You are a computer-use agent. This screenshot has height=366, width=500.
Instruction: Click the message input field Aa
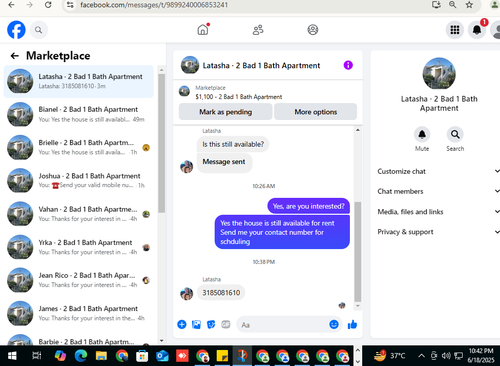pos(282,325)
